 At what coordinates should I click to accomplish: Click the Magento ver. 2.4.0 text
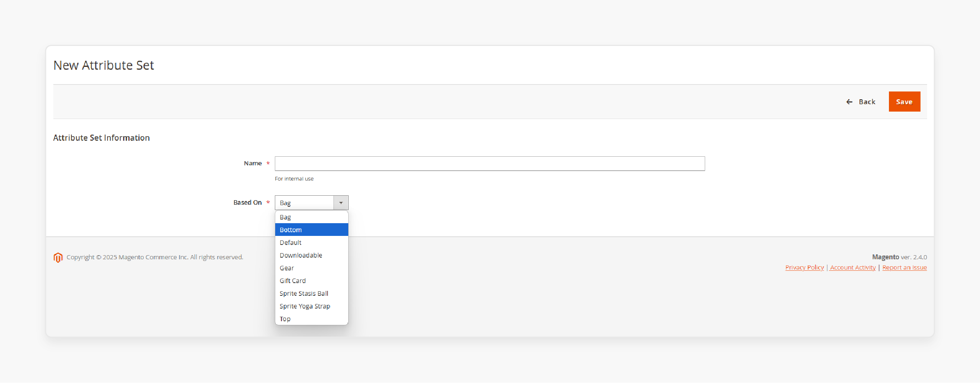click(x=899, y=257)
